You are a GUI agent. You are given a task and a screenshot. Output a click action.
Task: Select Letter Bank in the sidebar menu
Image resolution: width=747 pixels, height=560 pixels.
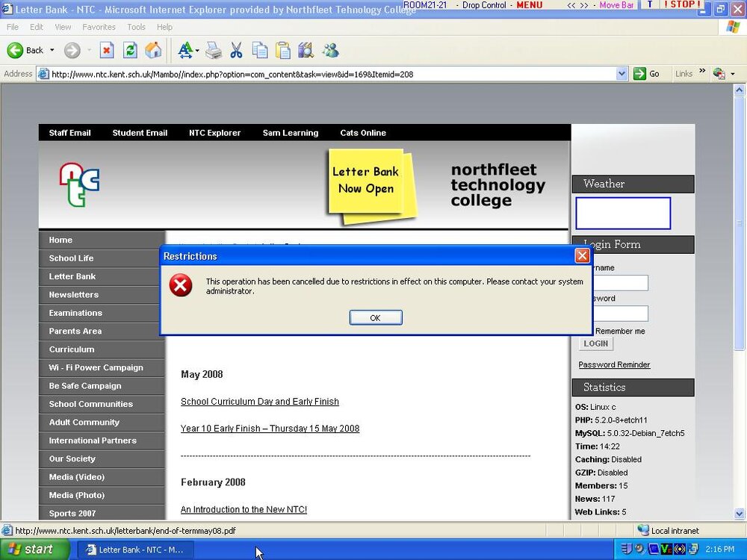[x=102, y=276]
